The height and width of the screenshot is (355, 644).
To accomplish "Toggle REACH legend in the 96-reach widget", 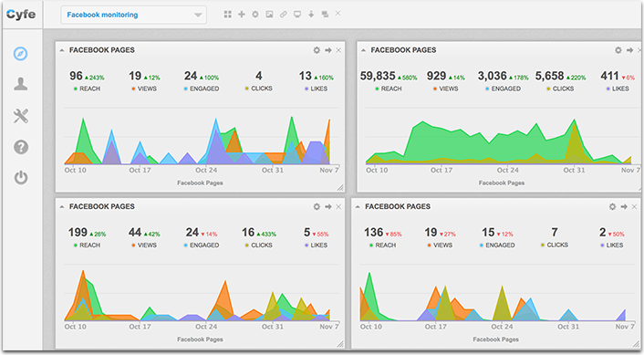I will pos(87,89).
